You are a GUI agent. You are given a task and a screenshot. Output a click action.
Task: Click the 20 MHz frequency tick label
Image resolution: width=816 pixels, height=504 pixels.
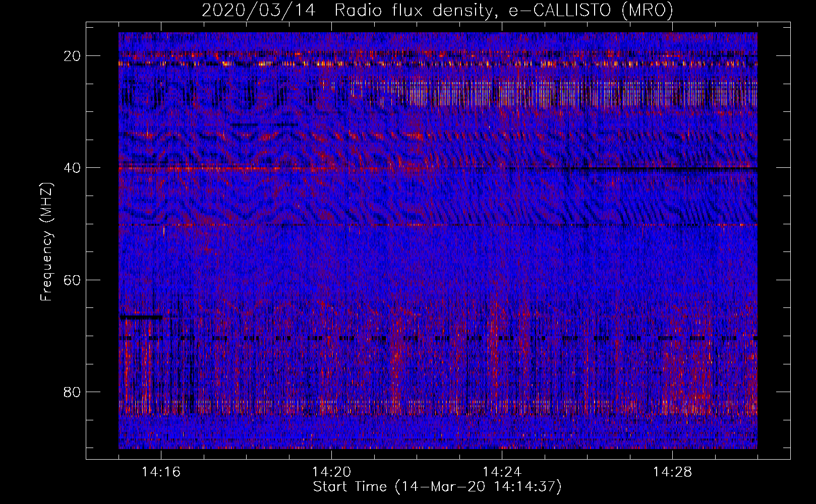[73, 56]
